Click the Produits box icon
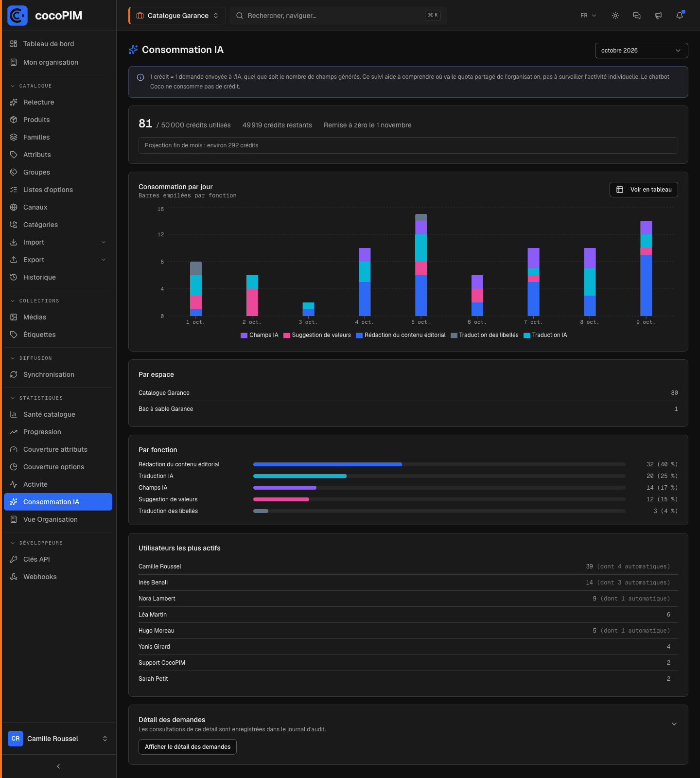 14,120
